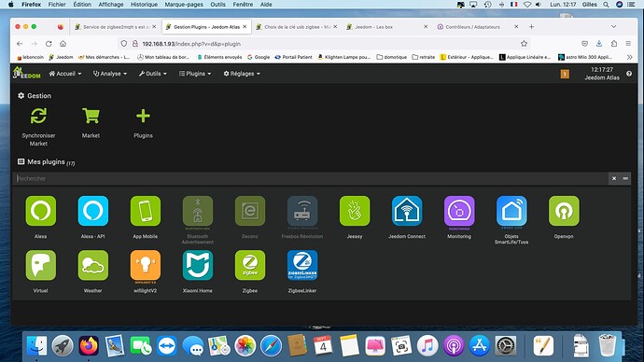Switch to Jeedom - Les box tab

pos(387,27)
